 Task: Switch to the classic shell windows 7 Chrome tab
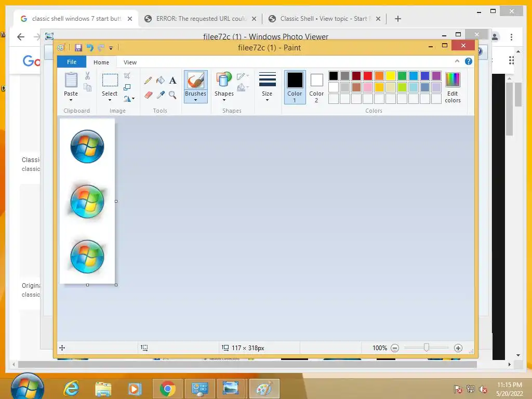76,19
